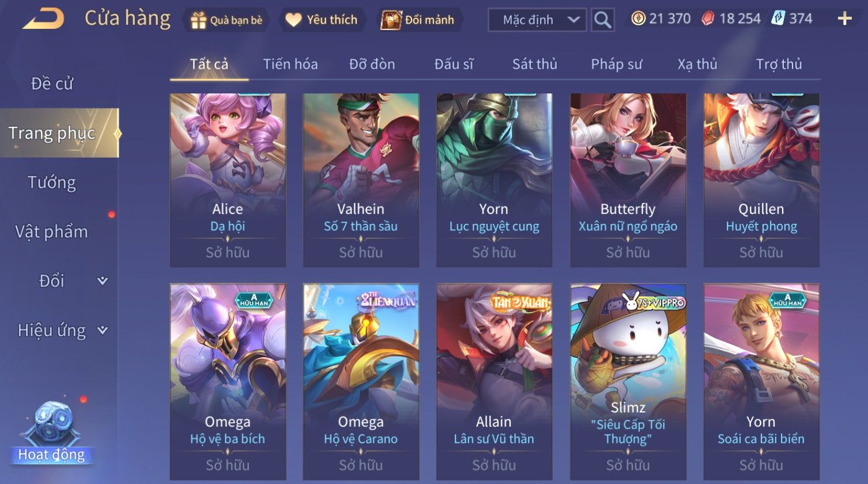Open the Tướng sidebar category

click(x=52, y=182)
